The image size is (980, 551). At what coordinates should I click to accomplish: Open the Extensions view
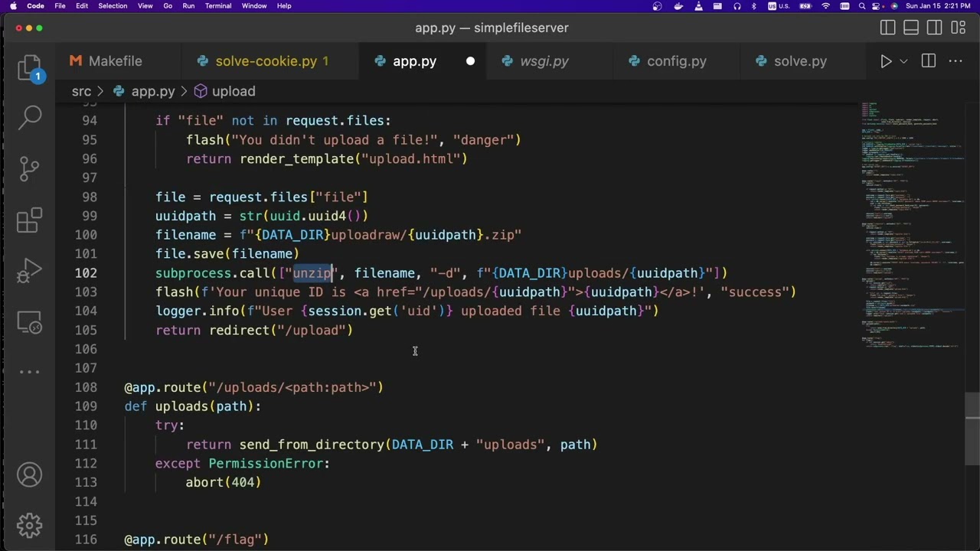29,220
